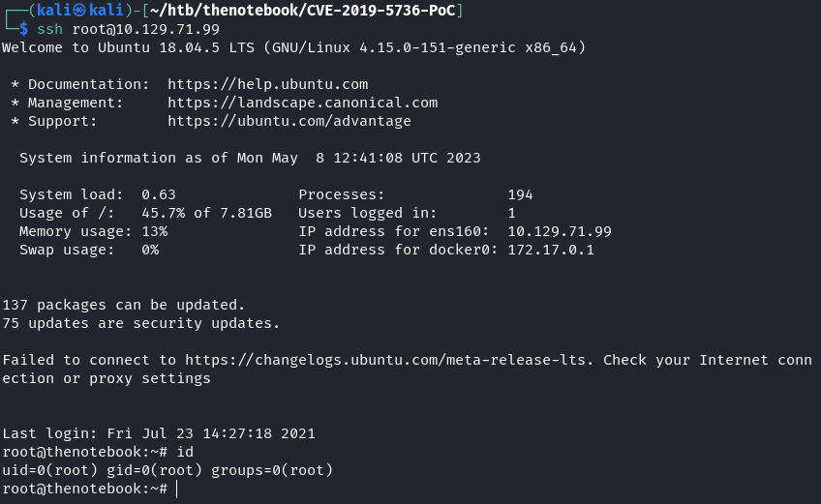Click the 137 packages can be updated line
Image resolution: width=821 pixels, height=504 pixels.
(123, 305)
